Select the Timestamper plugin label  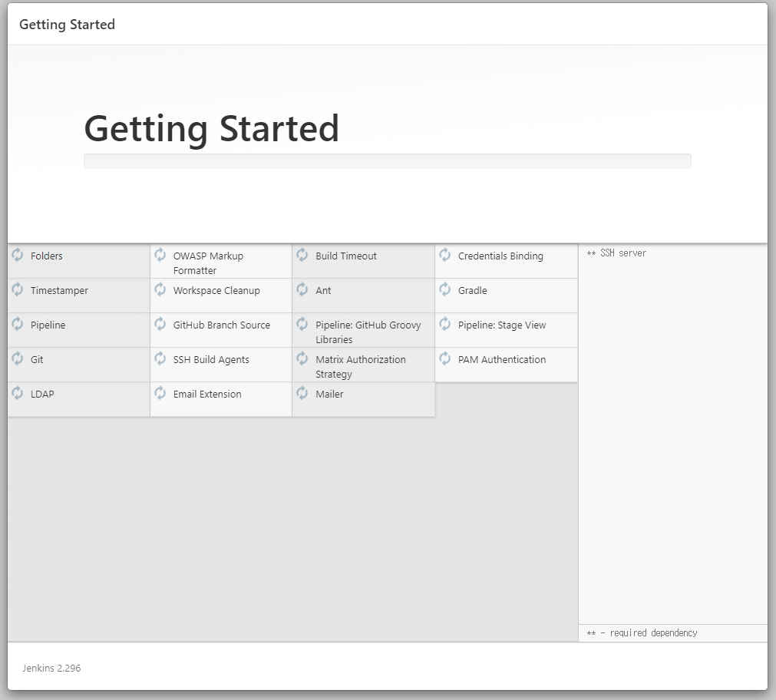(59, 291)
